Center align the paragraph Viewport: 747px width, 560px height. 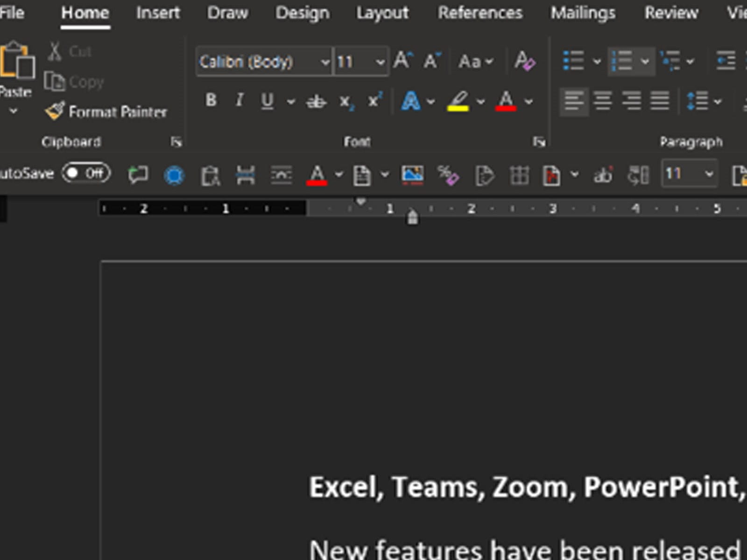[602, 101]
